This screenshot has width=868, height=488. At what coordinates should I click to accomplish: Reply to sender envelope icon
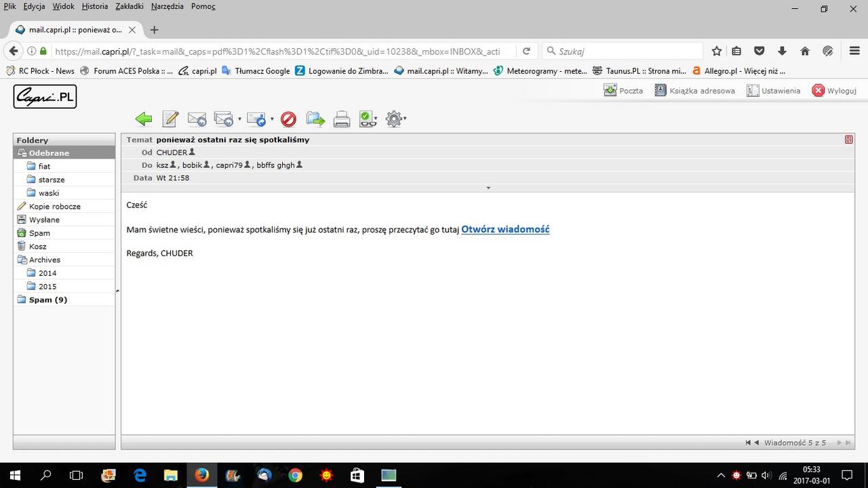click(197, 119)
